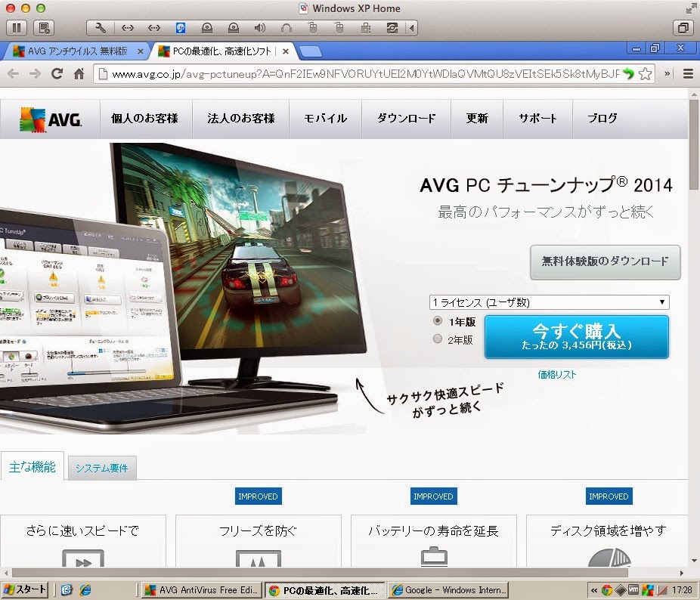Open a new Chrome tab
This screenshot has width=700, height=600.
click(x=311, y=52)
